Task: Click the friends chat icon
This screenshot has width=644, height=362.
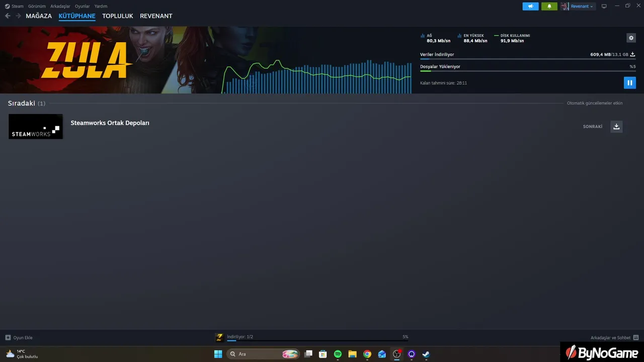Action: tap(636, 337)
